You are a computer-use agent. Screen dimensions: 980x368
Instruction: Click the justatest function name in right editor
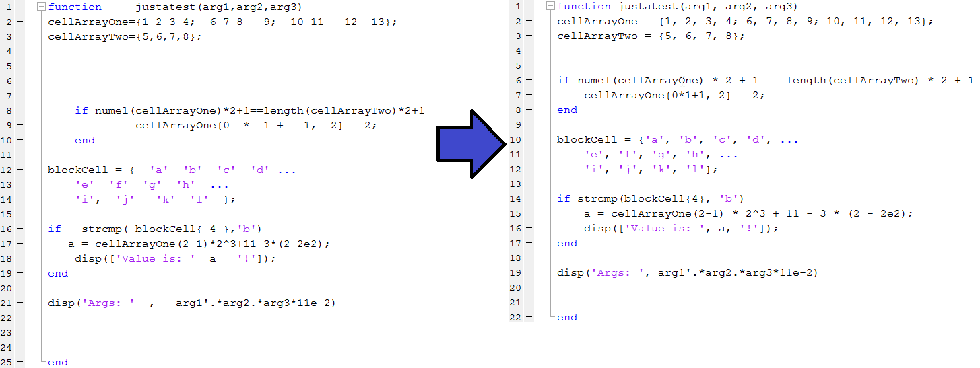tap(647, 7)
